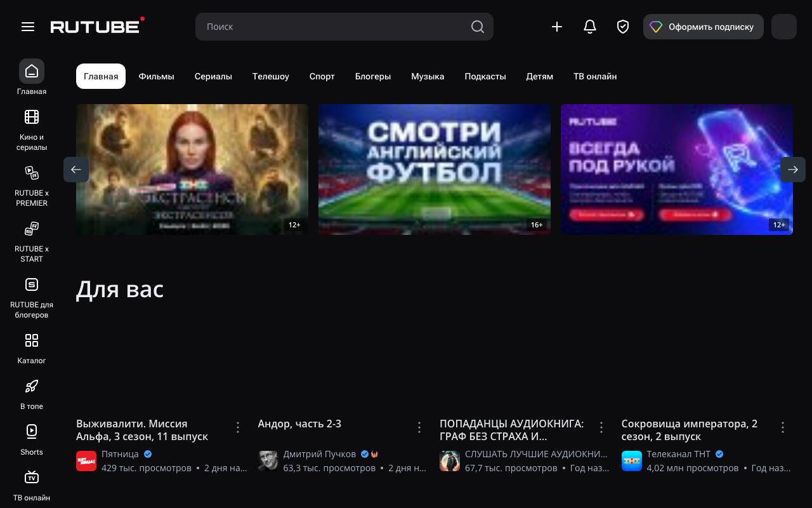Open the Телеканал ТНТ channel name link
The height and width of the screenshot is (508, 812).
coord(678,454)
